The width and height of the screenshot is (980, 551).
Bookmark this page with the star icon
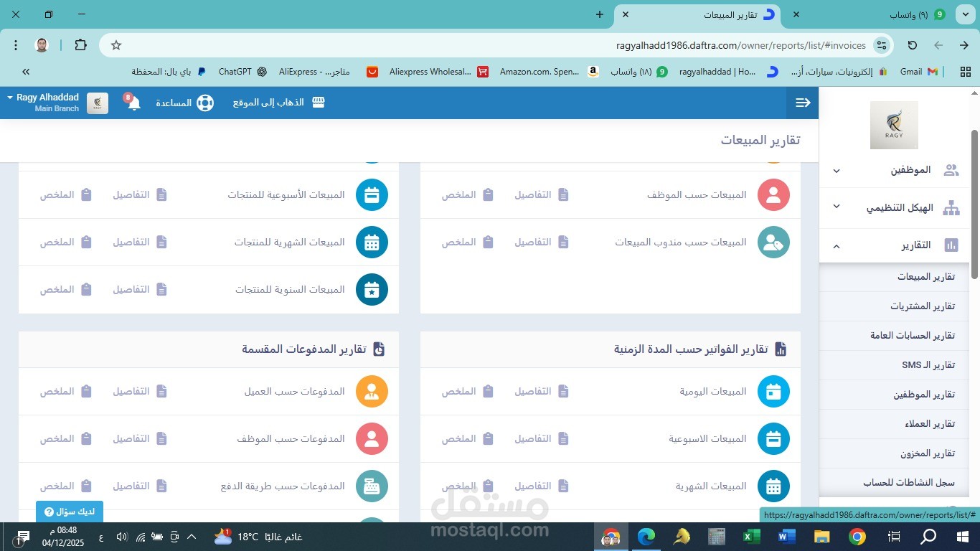[x=116, y=45]
